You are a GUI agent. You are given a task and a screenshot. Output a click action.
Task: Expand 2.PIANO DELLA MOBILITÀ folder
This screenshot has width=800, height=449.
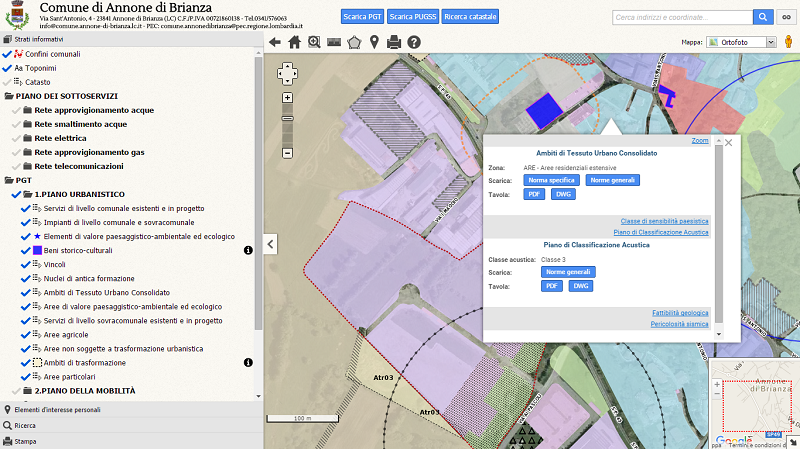point(28,391)
